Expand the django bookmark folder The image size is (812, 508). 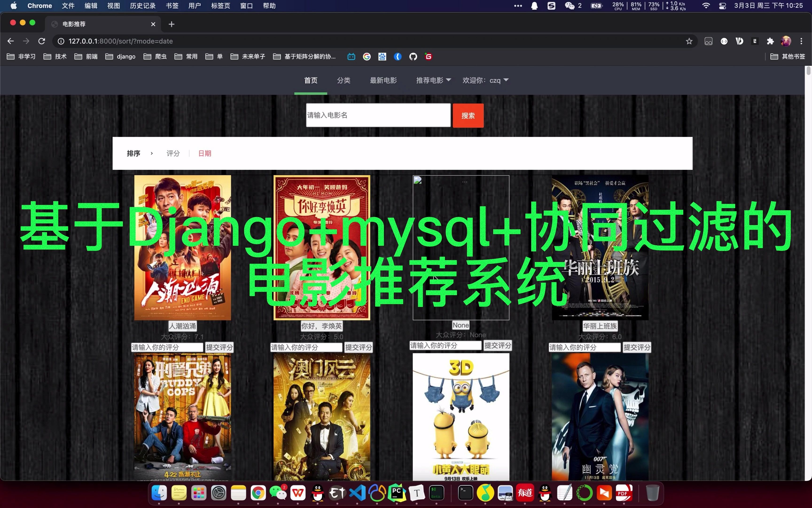click(x=120, y=56)
